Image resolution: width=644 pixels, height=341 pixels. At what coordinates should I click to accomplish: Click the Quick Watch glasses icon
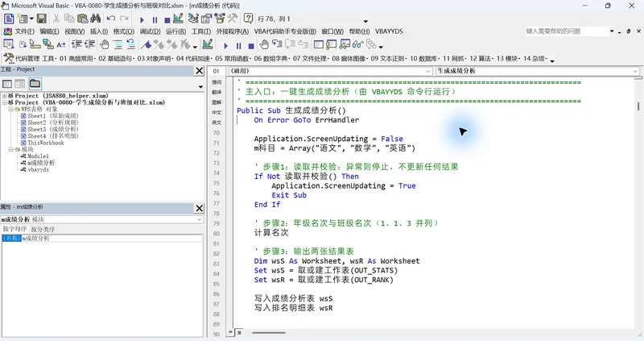[357, 44]
